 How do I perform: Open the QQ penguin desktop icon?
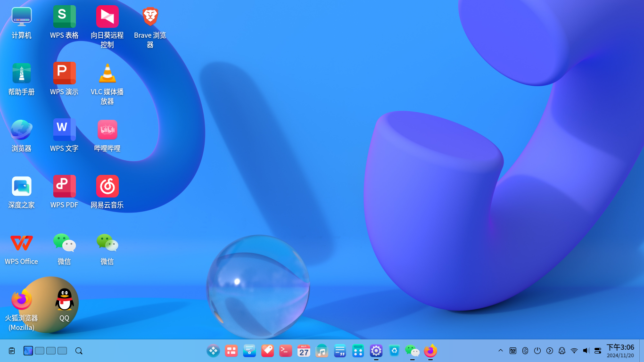[64, 300]
